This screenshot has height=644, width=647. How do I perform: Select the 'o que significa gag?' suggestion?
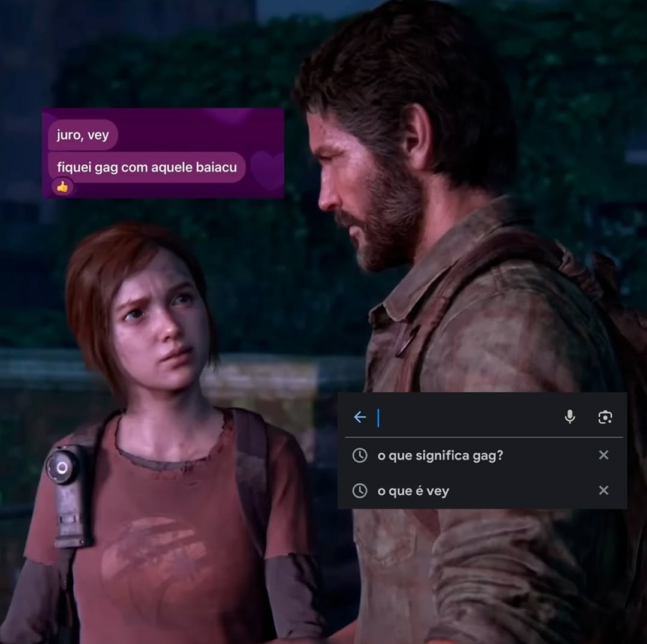tap(440, 456)
